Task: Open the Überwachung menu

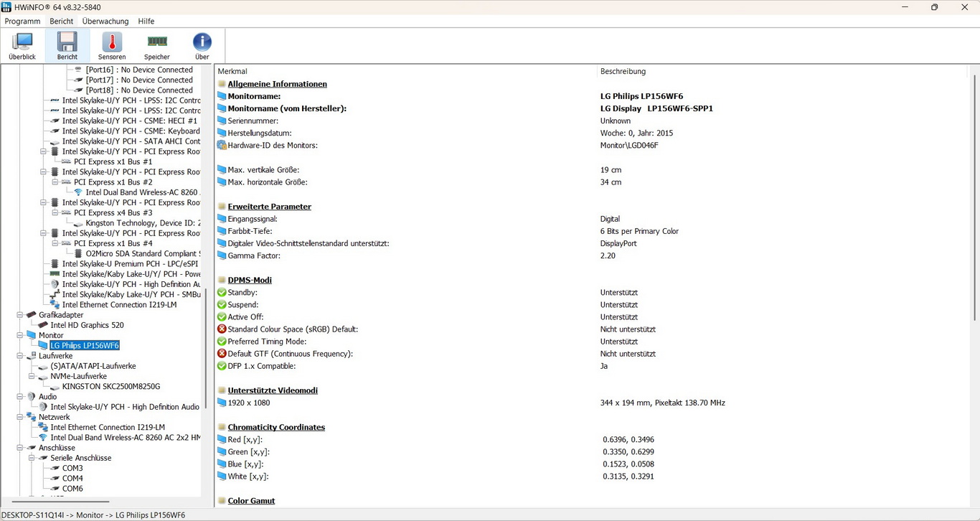Action: coord(105,22)
